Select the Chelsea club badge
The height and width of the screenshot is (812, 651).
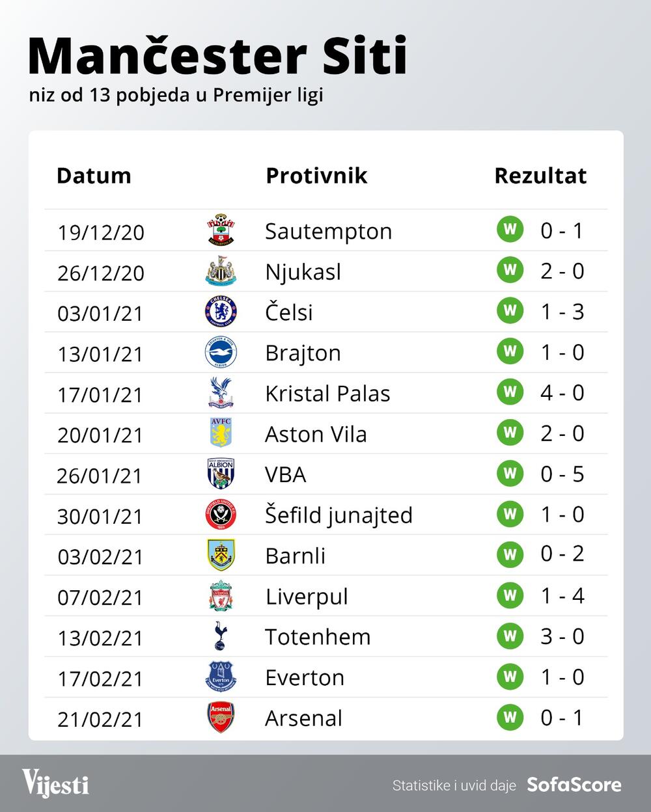coord(221,312)
